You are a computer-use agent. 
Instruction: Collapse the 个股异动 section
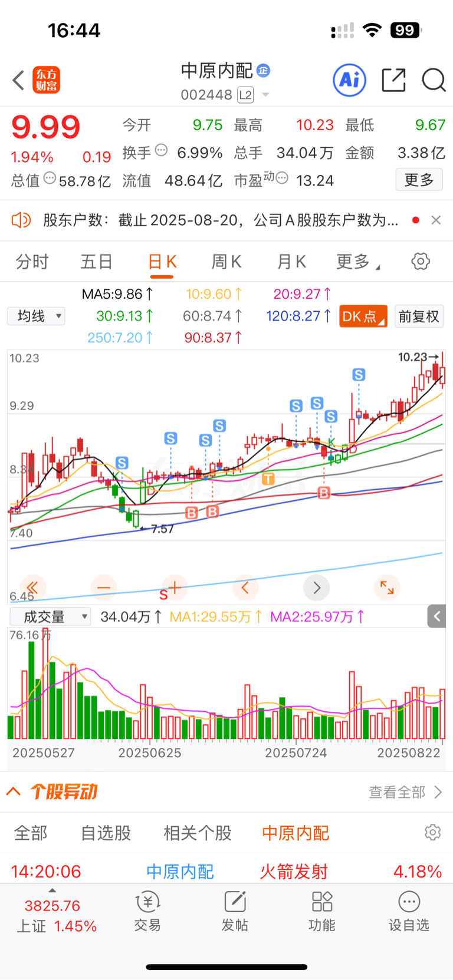(x=14, y=791)
